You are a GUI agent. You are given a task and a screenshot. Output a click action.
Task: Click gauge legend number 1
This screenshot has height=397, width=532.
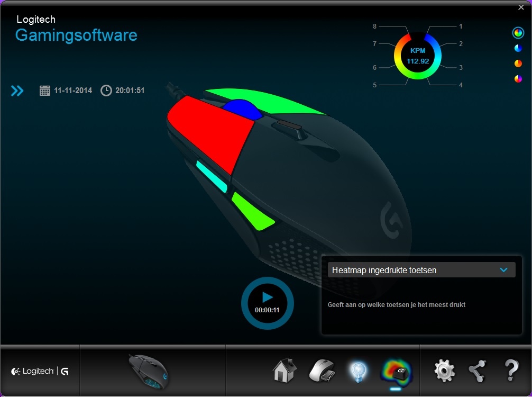tap(461, 26)
